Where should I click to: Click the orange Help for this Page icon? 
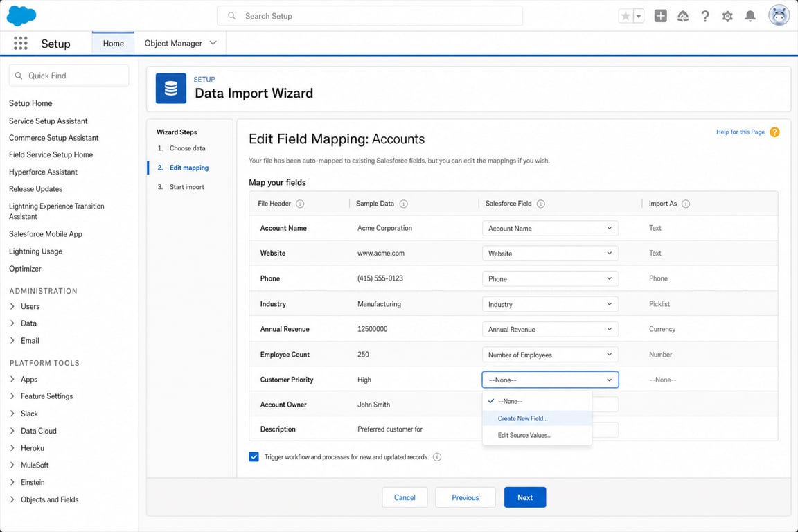click(774, 132)
